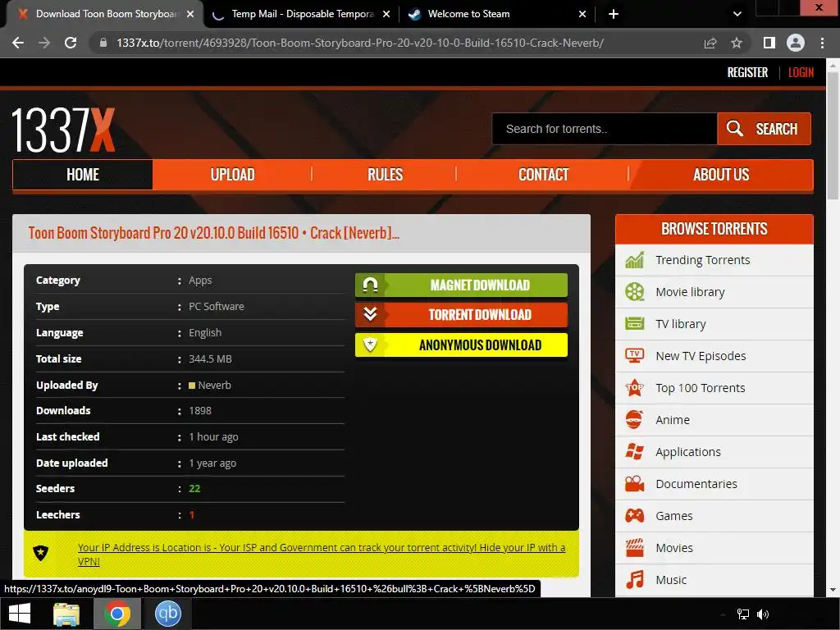Screen dimensions: 840x630
Task: Click the Music note icon
Action: click(635, 580)
